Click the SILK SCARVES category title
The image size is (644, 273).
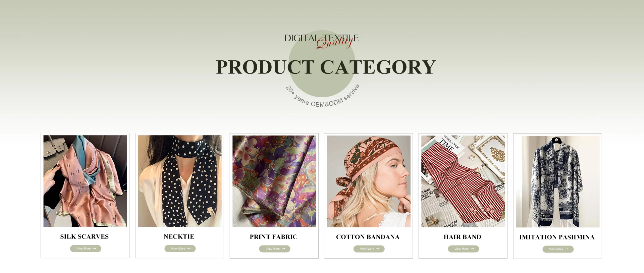(85, 237)
